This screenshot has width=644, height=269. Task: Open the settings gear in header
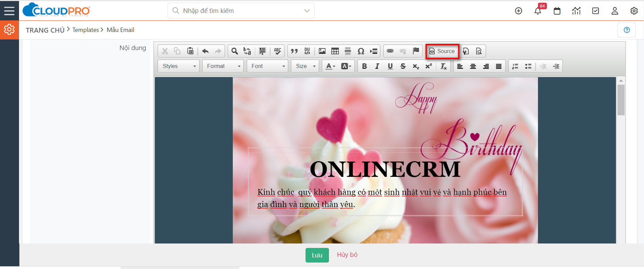[x=634, y=11]
